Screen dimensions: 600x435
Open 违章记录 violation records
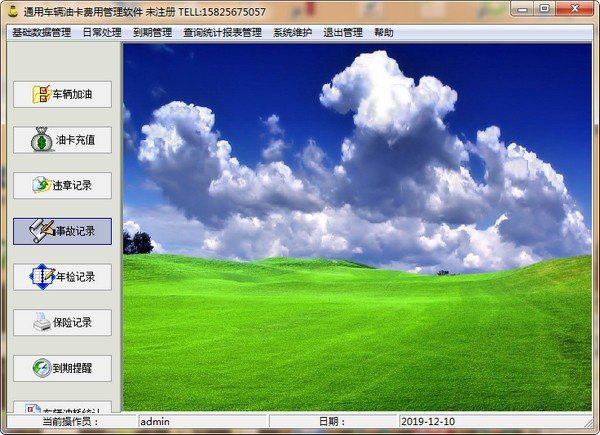[62, 186]
